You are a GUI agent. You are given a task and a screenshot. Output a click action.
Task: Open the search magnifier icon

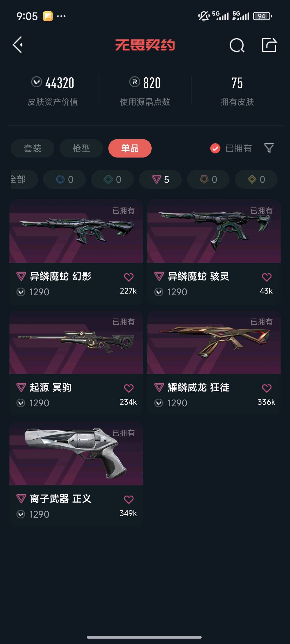click(237, 45)
